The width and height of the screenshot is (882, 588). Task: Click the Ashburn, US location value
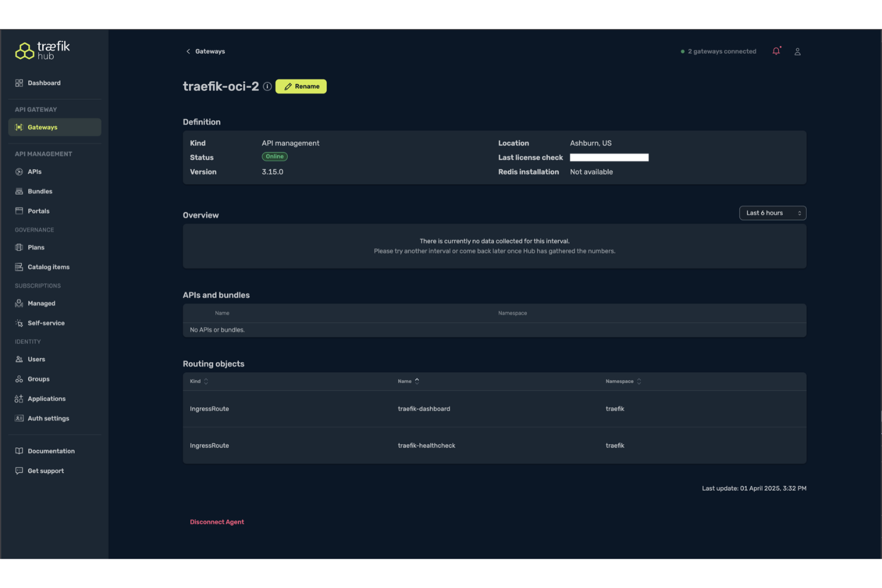point(591,143)
